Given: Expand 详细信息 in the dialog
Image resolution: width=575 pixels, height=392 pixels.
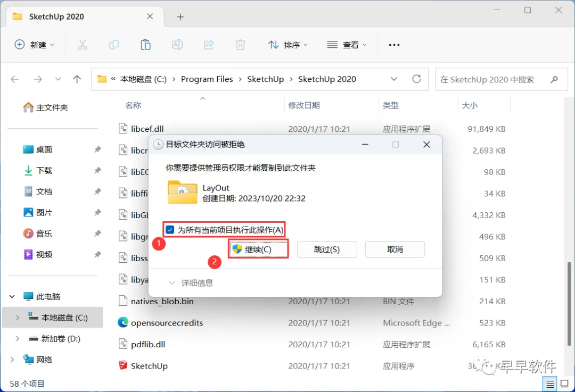Looking at the screenshot, I should tap(191, 283).
